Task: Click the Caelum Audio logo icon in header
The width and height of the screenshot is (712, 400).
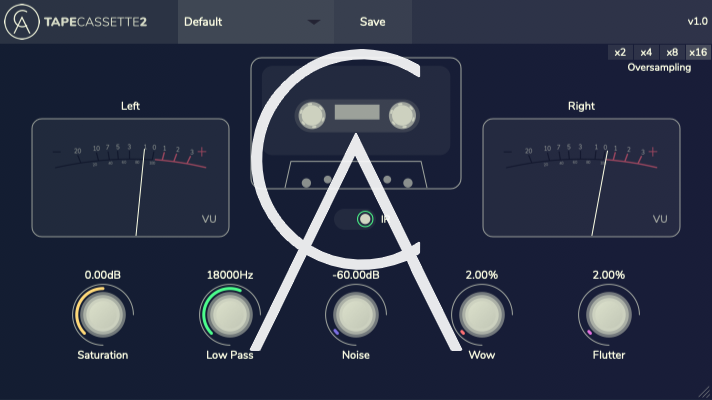Action: click(22, 22)
